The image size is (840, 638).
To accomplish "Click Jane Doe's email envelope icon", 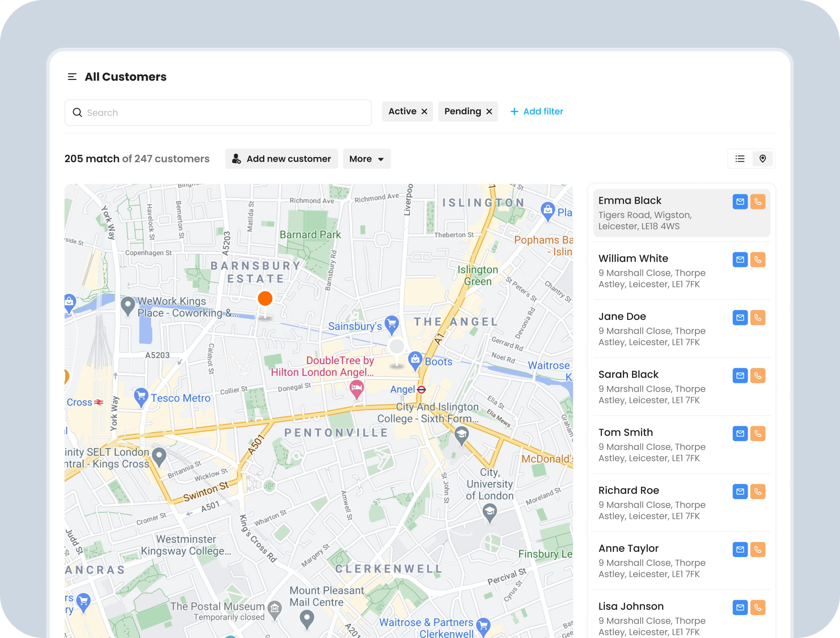I will (740, 317).
